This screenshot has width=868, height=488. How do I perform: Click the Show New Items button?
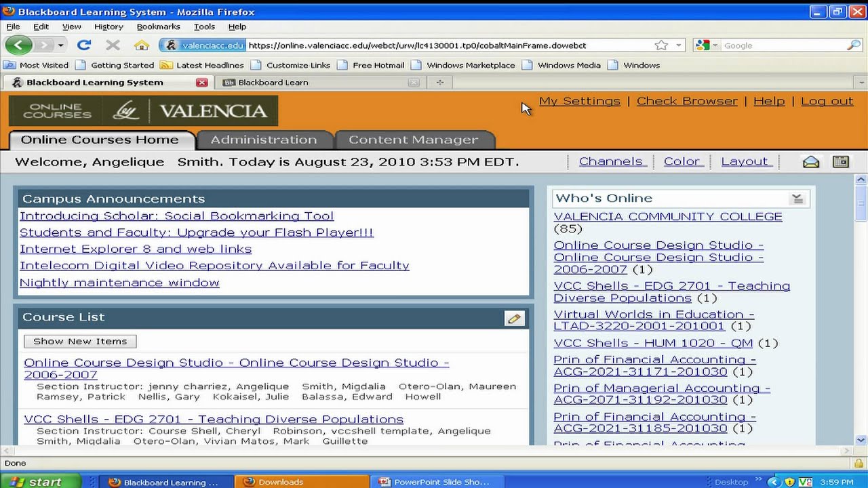[x=80, y=341]
